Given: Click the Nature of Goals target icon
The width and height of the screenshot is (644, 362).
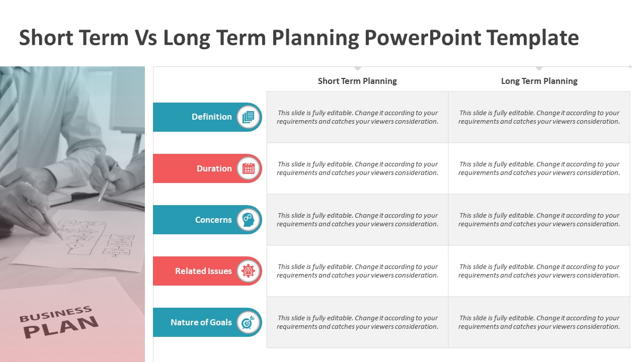Looking at the screenshot, I should click(x=249, y=322).
